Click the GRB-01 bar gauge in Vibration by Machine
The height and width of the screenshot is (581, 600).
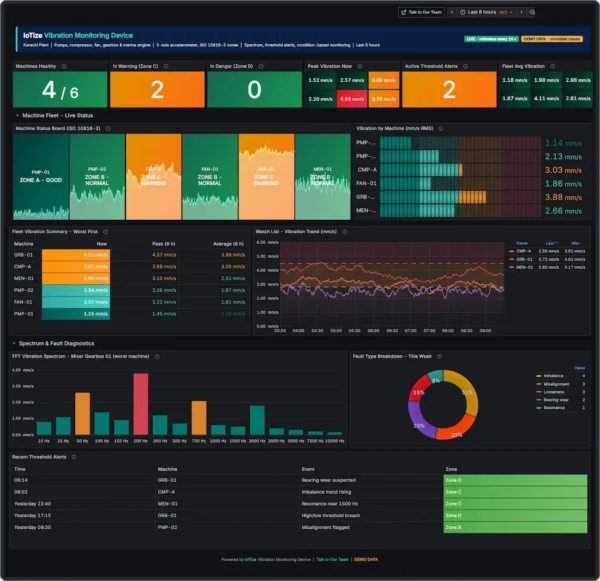[x=460, y=197]
